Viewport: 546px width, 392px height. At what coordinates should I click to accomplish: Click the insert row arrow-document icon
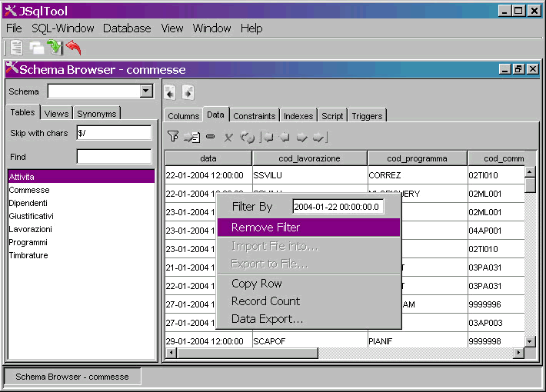click(x=191, y=137)
